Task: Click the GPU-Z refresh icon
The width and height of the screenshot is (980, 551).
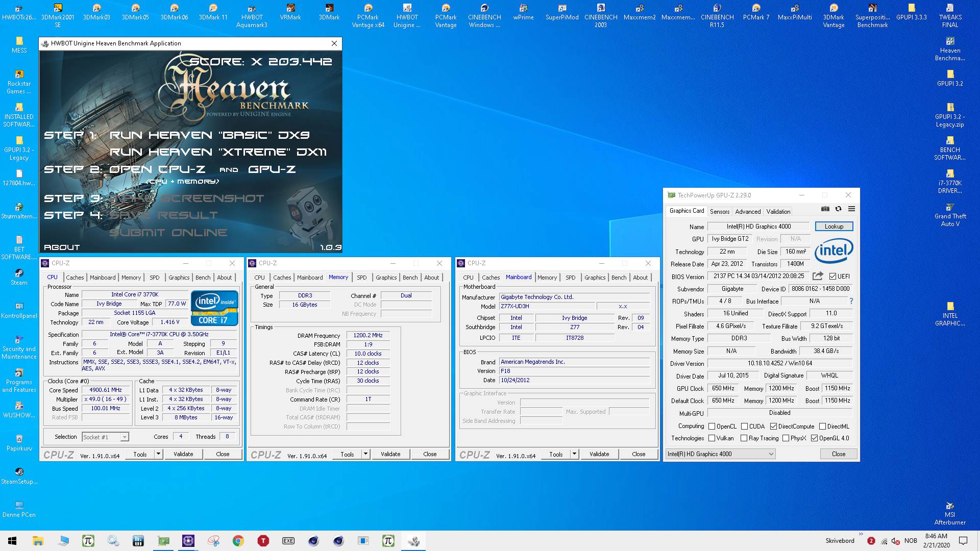Action: click(838, 209)
